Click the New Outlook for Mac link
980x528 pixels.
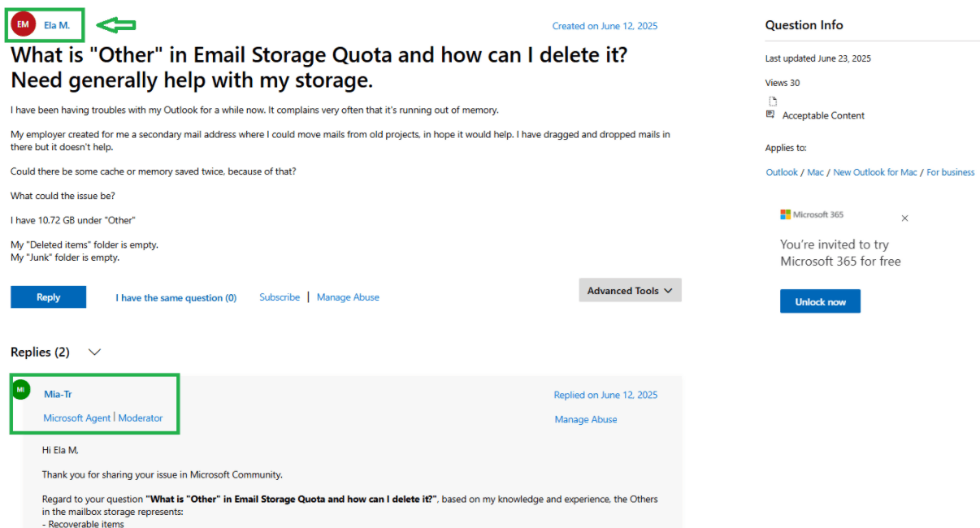click(x=874, y=171)
